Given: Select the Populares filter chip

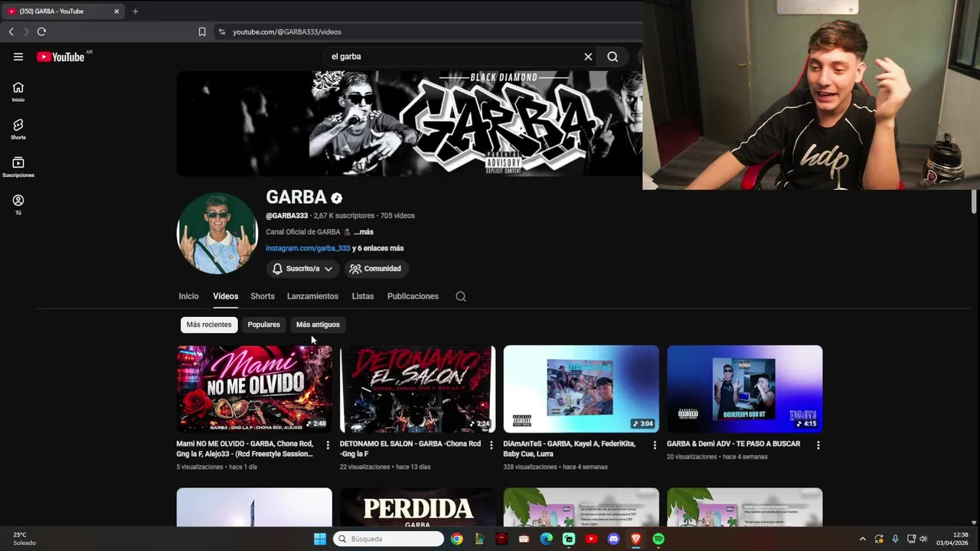Looking at the screenshot, I should point(264,324).
